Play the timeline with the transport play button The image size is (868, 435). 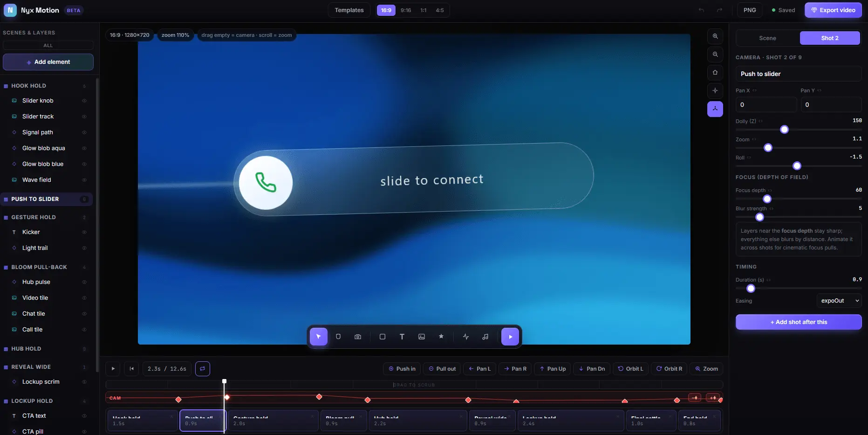coord(113,369)
